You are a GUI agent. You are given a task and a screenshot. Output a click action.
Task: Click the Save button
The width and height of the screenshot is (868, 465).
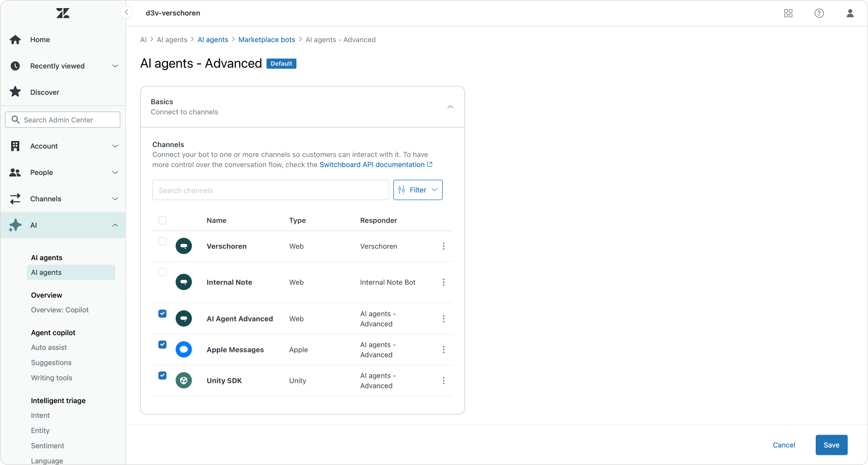click(831, 445)
